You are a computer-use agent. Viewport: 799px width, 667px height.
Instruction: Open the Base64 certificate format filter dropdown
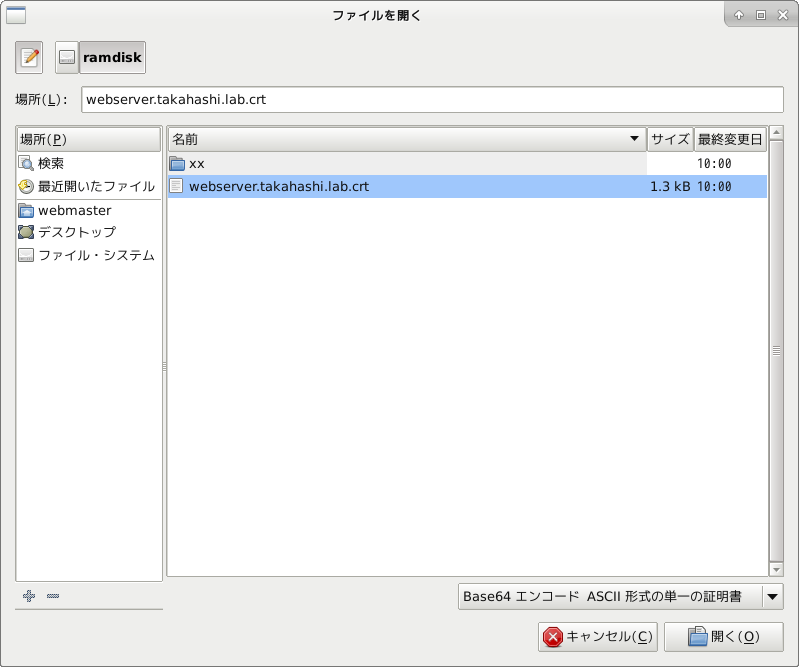620,596
